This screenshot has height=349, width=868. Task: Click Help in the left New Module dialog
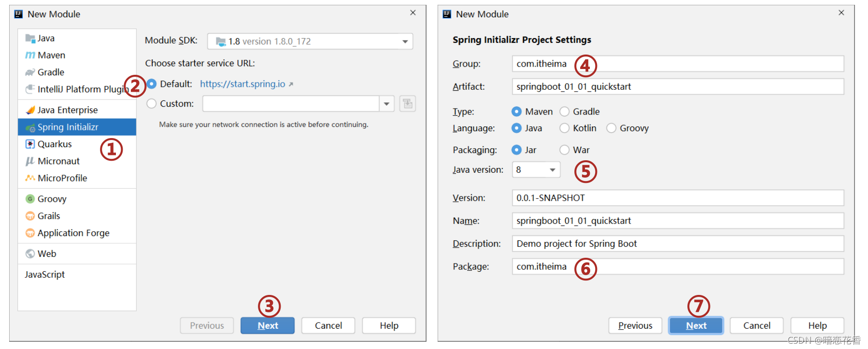pyautogui.click(x=389, y=325)
